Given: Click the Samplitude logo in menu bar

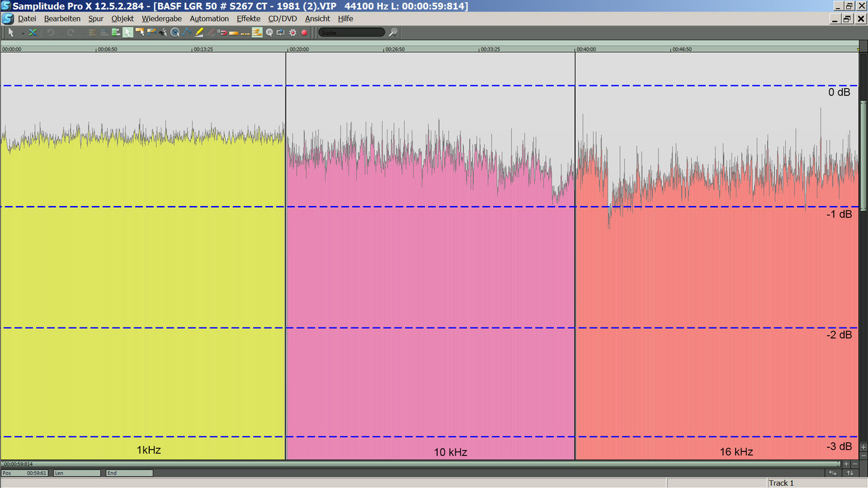Looking at the screenshot, I should 7,19.
